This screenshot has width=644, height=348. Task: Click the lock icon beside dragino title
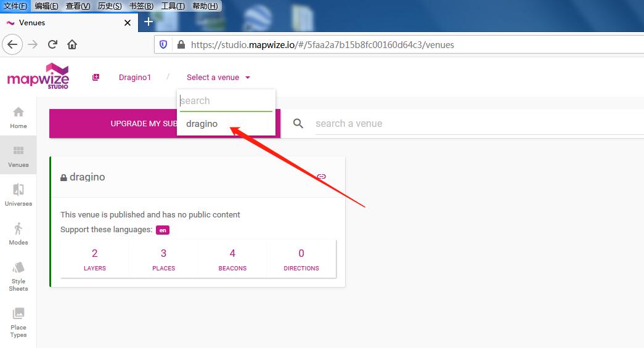click(63, 177)
